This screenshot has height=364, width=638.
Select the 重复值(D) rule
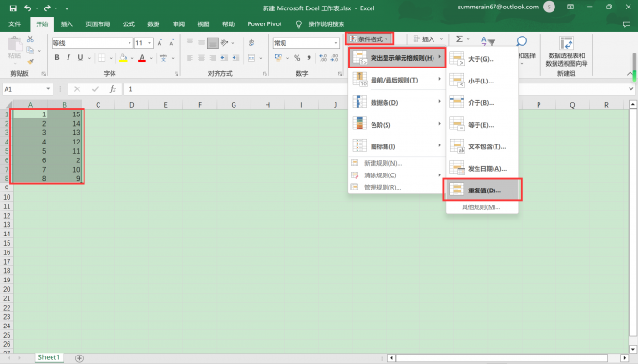[481, 190]
